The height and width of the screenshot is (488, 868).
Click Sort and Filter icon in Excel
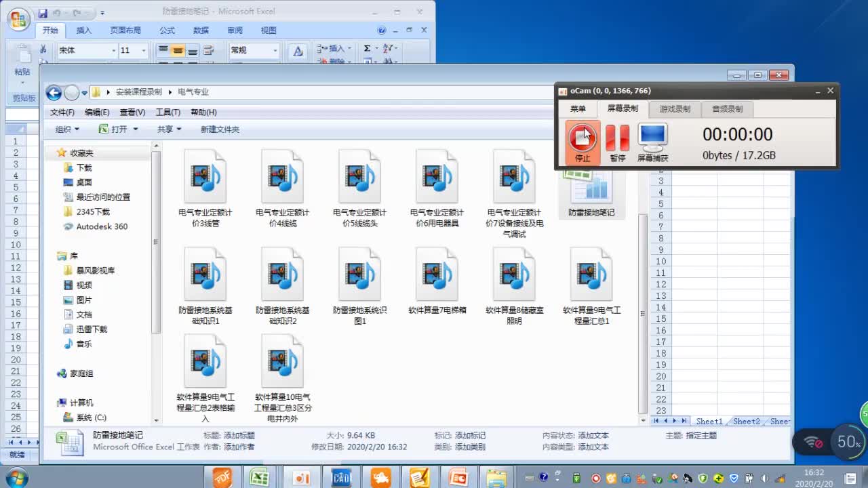(388, 49)
